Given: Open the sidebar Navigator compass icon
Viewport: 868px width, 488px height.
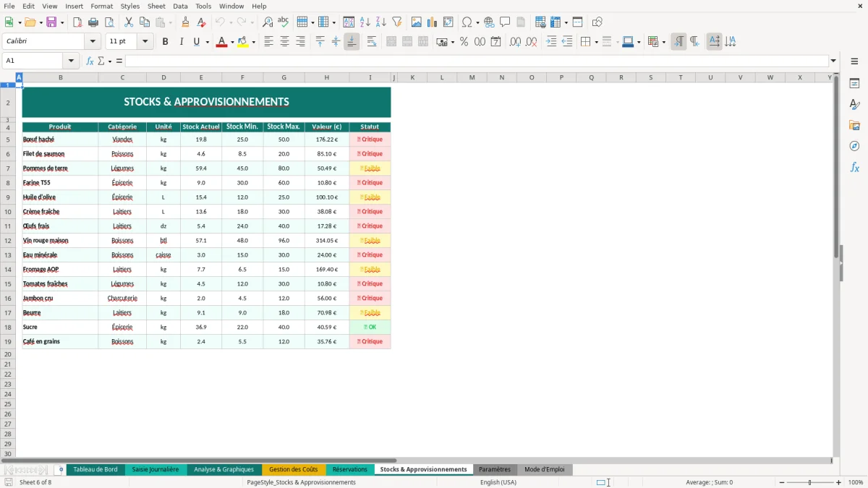Looking at the screenshot, I should pyautogui.click(x=854, y=146).
